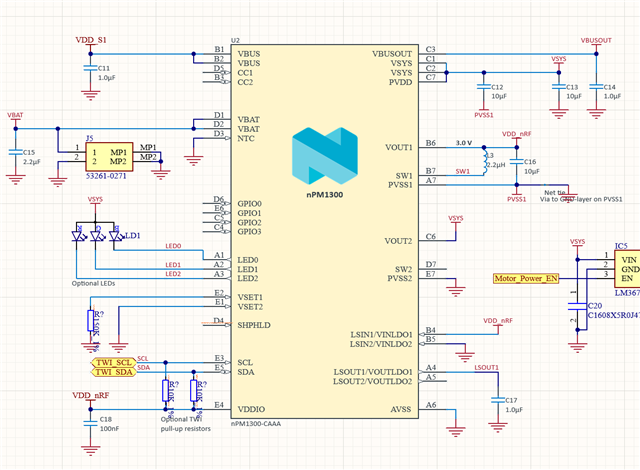Click the VBUSOUT pin name in U2
The width and height of the screenshot is (640, 470).
[x=392, y=54]
